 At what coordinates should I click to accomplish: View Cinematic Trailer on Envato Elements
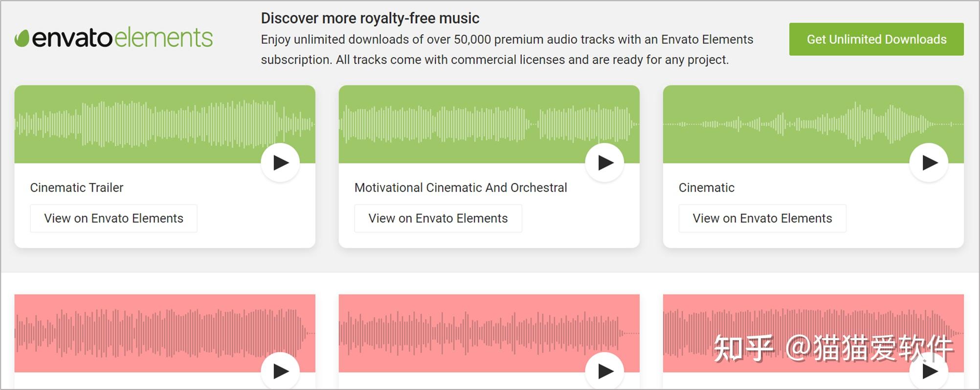pos(113,218)
